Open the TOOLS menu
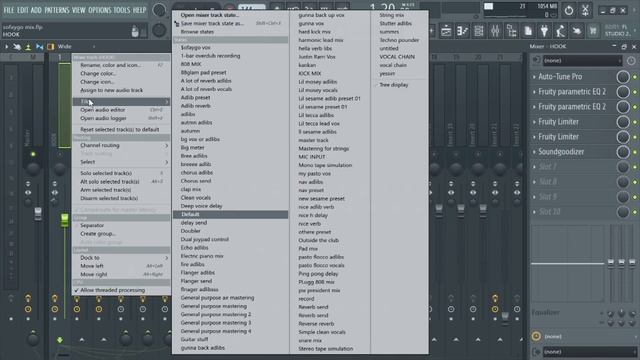Screen dimensions: 640x360 coord(121,10)
